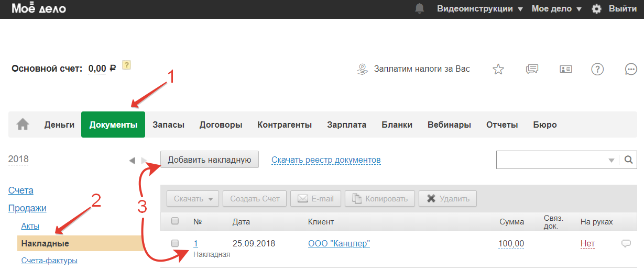644x271 pixels.
Task: Open the requisites card icon
Action: pos(566,69)
